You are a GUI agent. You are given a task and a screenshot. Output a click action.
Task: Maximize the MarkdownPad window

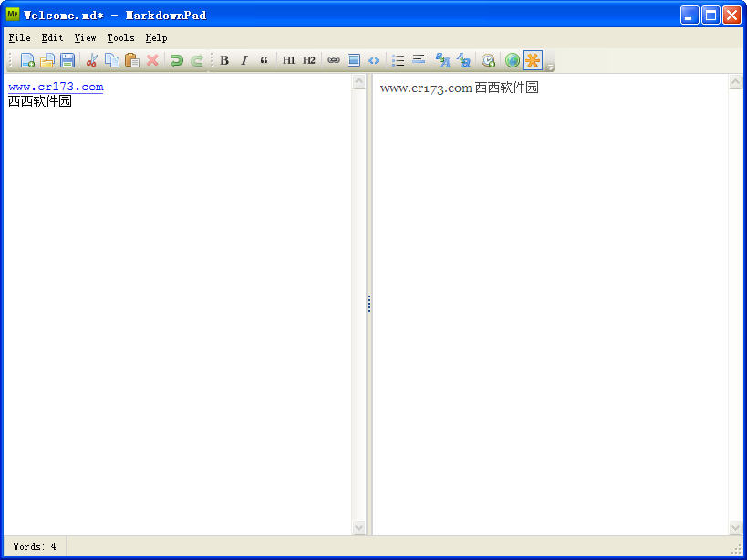coord(711,16)
